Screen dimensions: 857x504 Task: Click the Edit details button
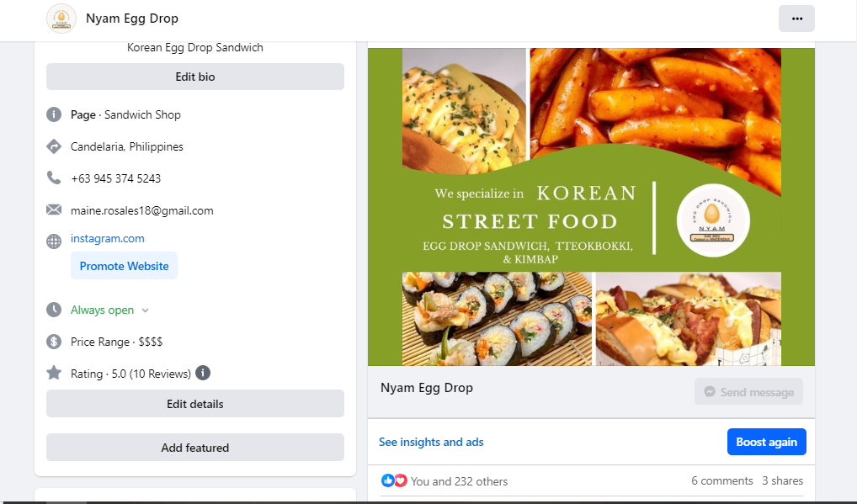coord(195,404)
